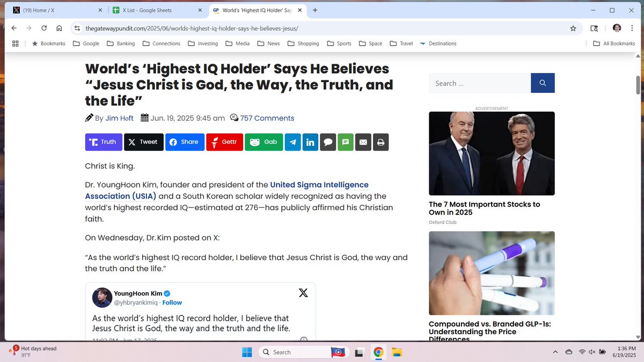Image resolution: width=644 pixels, height=362 pixels.
Task: Go back to previous page
Action: coord(14,28)
